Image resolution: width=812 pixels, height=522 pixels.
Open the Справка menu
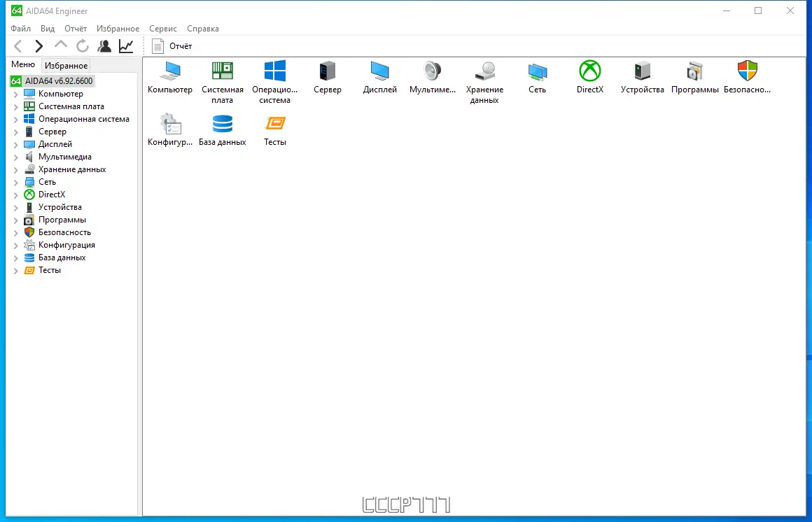coord(202,28)
